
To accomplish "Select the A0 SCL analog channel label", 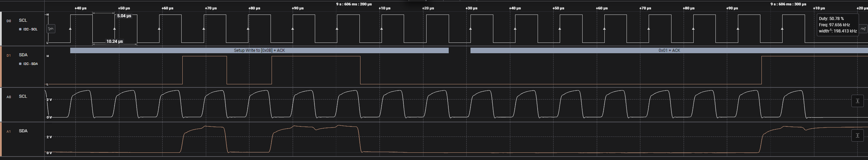I will pos(23,96).
